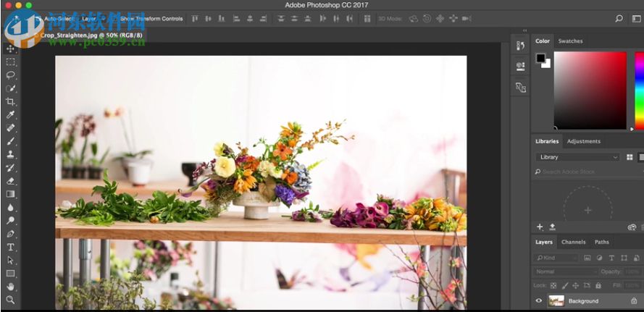This screenshot has height=312, width=644.
Task: Open the layer Fill value field
Action: [x=632, y=285]
